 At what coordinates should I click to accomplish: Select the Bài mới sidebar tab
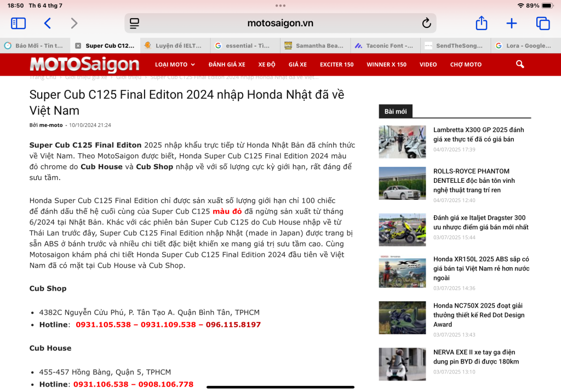click(x=396, y=112)
